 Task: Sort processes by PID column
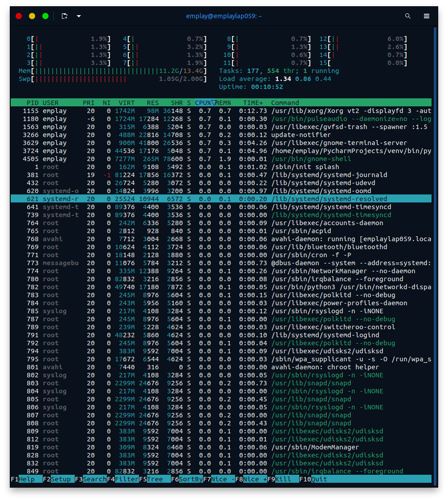(x=33, y=102)
